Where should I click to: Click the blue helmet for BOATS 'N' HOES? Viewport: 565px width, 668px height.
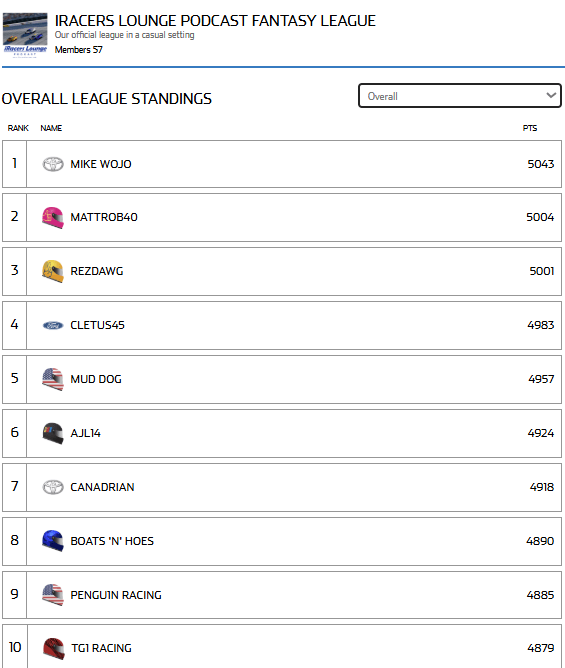point(53,541)
